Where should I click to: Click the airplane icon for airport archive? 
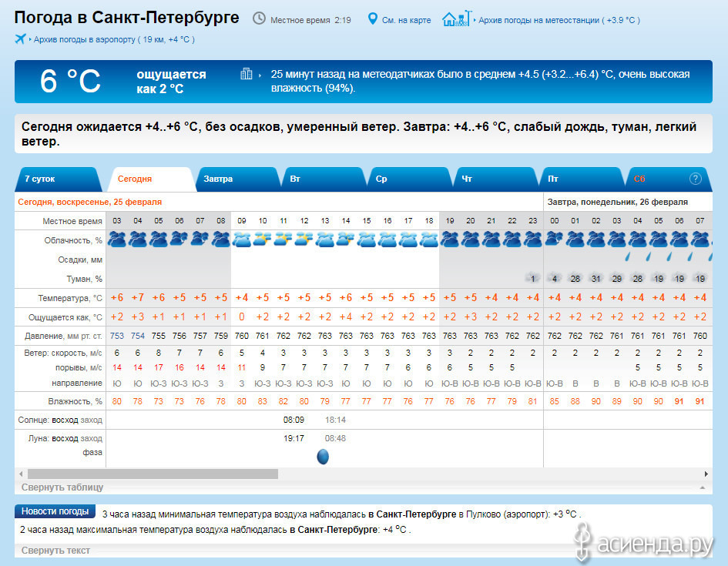point(21,39)
